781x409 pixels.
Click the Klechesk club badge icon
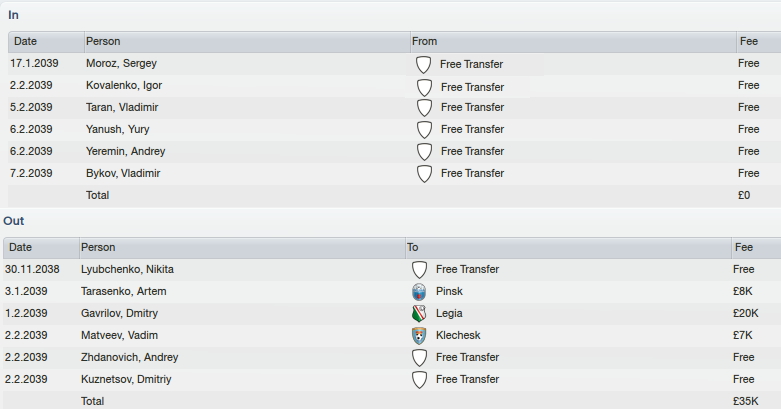(x=419, y=335)
